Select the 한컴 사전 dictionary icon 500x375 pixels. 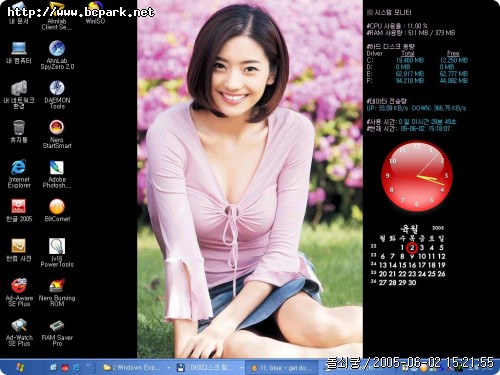pos(19,250)
